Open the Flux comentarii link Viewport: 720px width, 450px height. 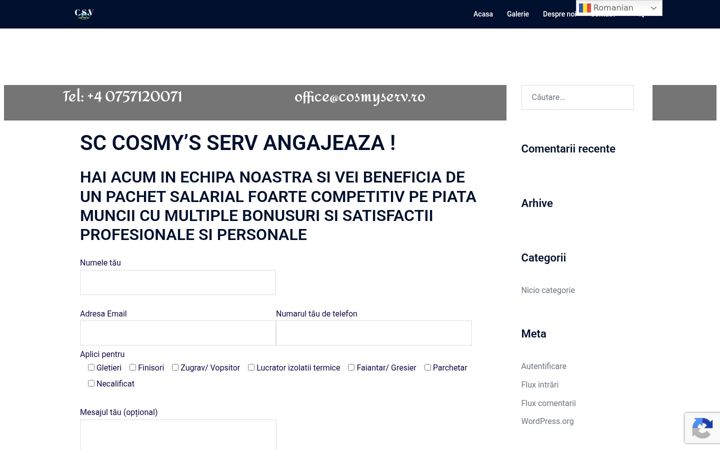coord(548,403)
